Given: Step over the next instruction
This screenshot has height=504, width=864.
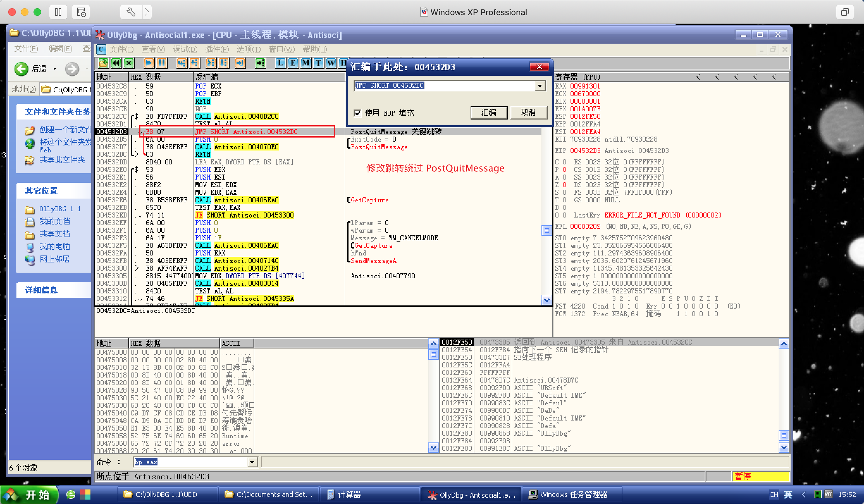Looking at the screenshot, I should click(x=194, y=63).
